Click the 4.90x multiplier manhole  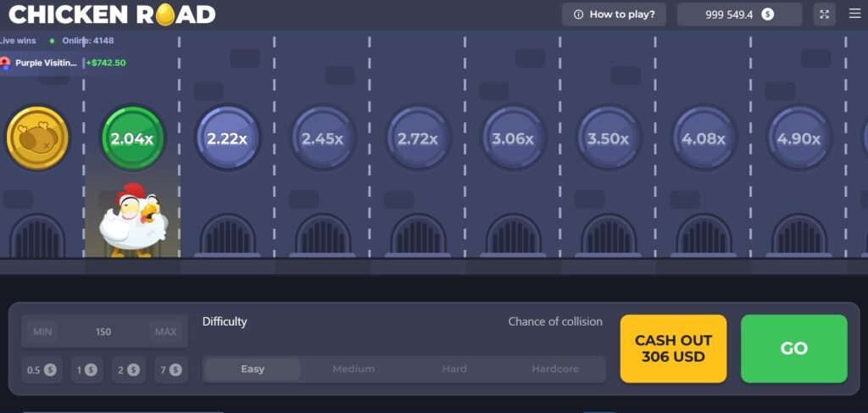[x=798, y=138]
